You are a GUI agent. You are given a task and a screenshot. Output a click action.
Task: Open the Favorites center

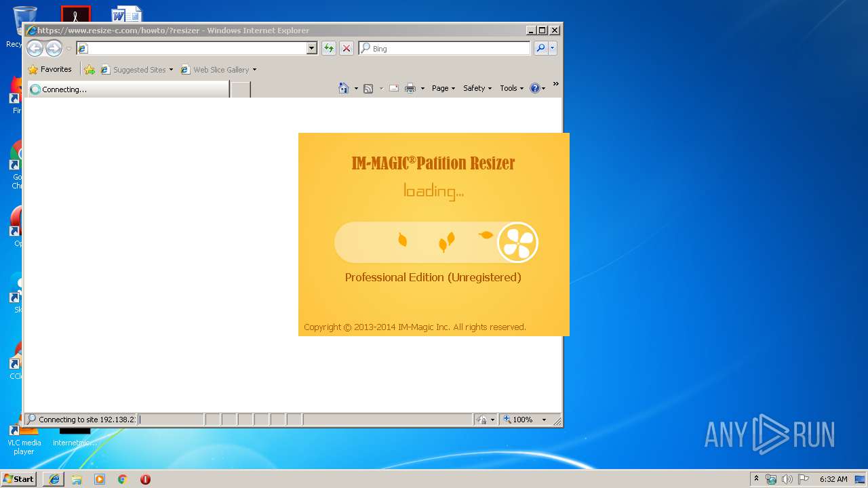(50, 69)
